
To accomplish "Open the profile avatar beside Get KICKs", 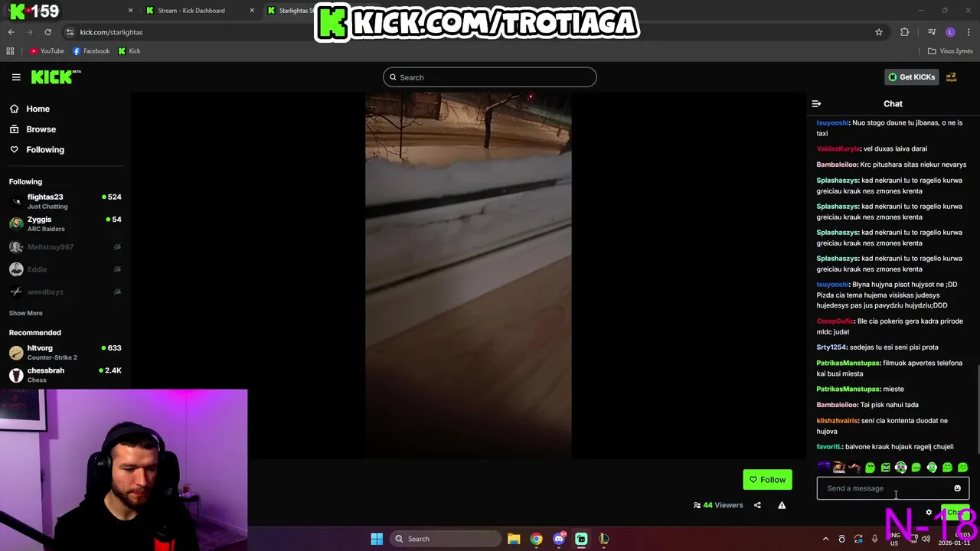I will click(x=952, y=77).
